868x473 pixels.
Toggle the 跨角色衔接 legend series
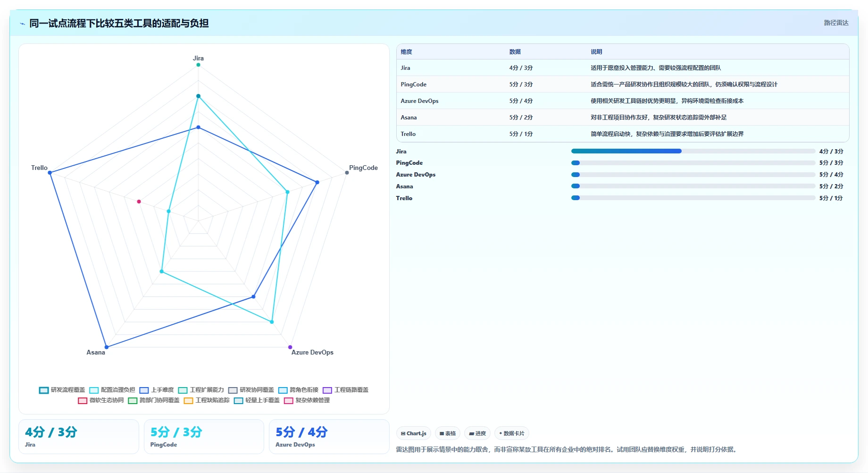[x=298, y=390]
